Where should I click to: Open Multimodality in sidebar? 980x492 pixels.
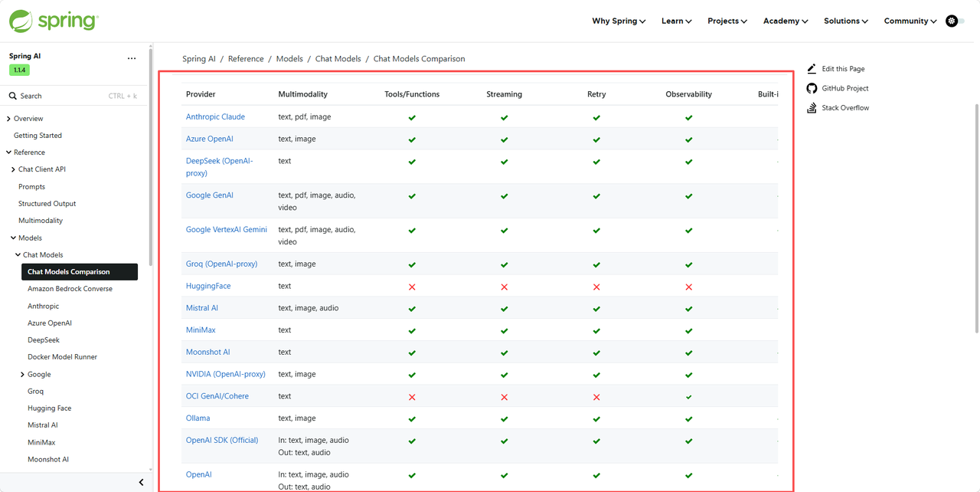[x=41, y=221]
